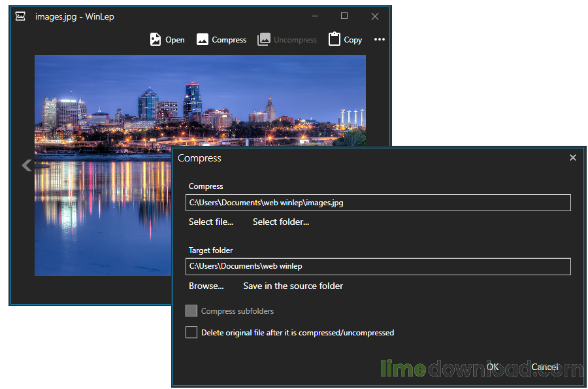Confirm compression with OK button
The image size is (588, 389).
tap(493, 367)
